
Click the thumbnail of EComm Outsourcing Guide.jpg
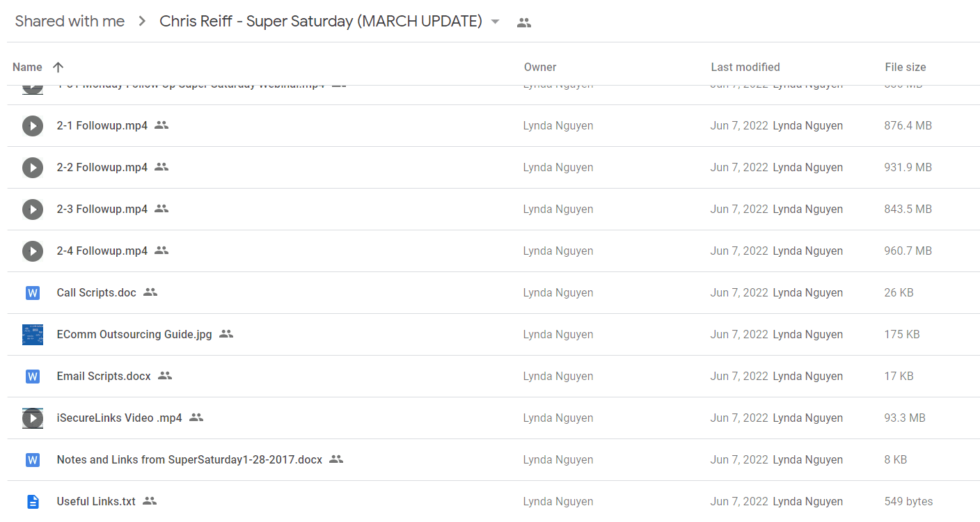coord(33,335)
